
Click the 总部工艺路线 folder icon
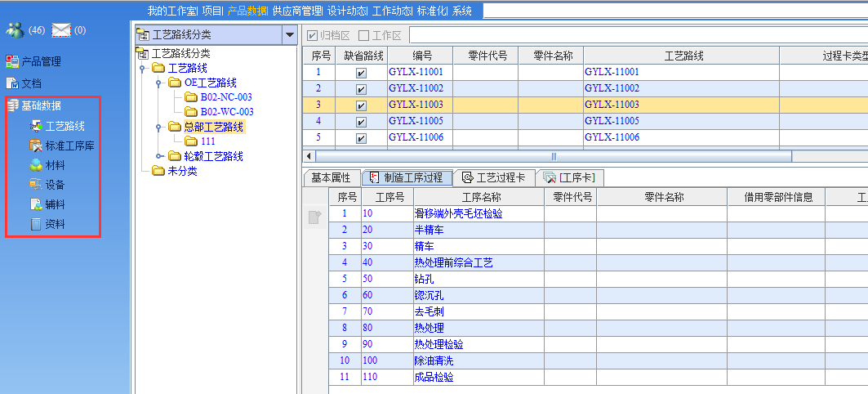[175, 127]
